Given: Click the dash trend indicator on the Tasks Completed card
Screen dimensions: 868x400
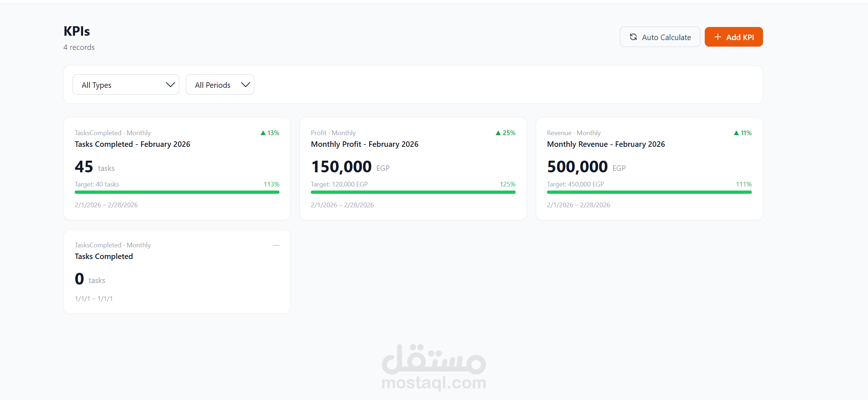Looking at the screenshot, I should (x=276, y=245).
